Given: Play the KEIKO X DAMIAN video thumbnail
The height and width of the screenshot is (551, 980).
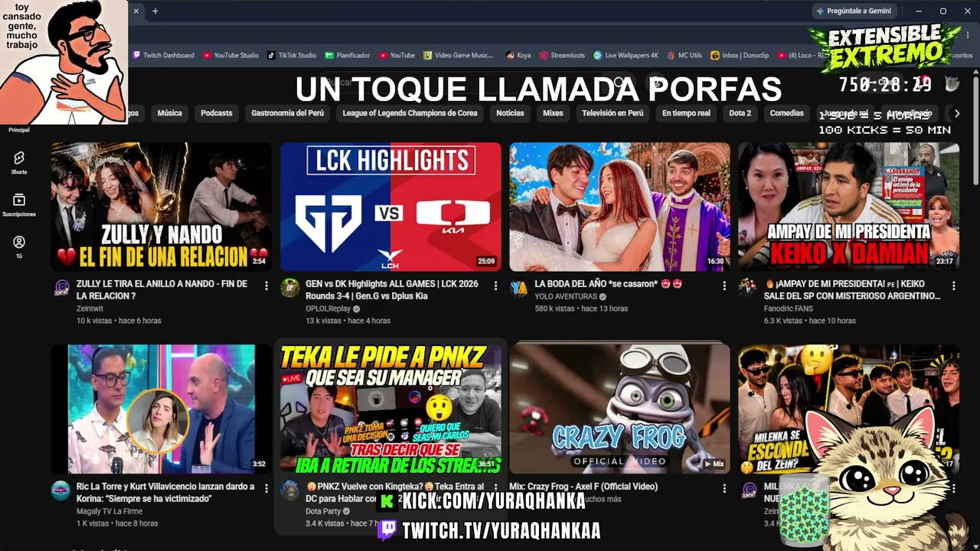Looking at the screenshot, I should 848,207.
